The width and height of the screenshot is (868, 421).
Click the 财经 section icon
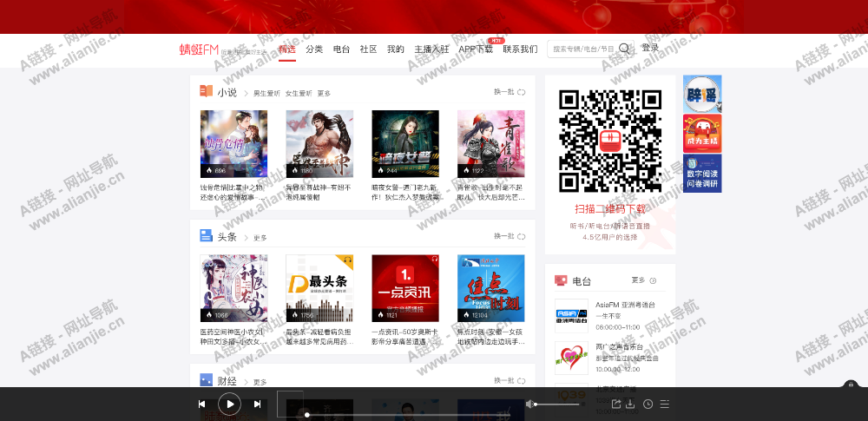click(x=206, y=380)
